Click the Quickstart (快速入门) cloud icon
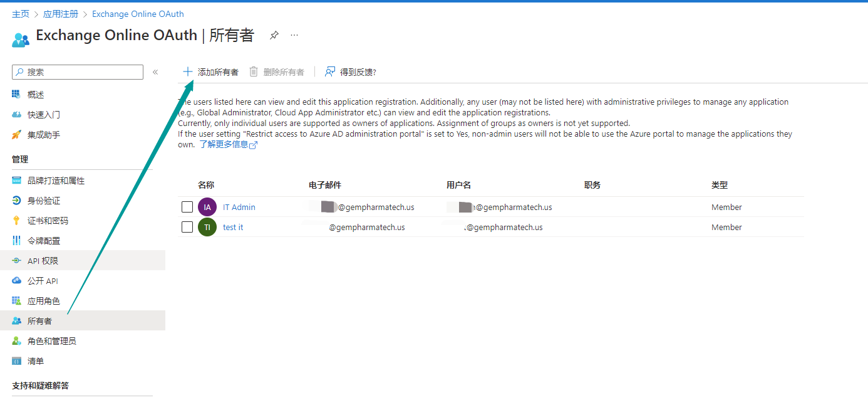 (x=16, y=115)
